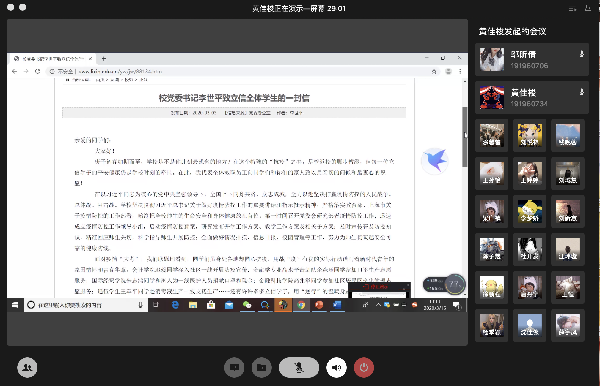Open the meeting chat panel
The height and width of the screenshot is (386, 600).
coord(234,367)
